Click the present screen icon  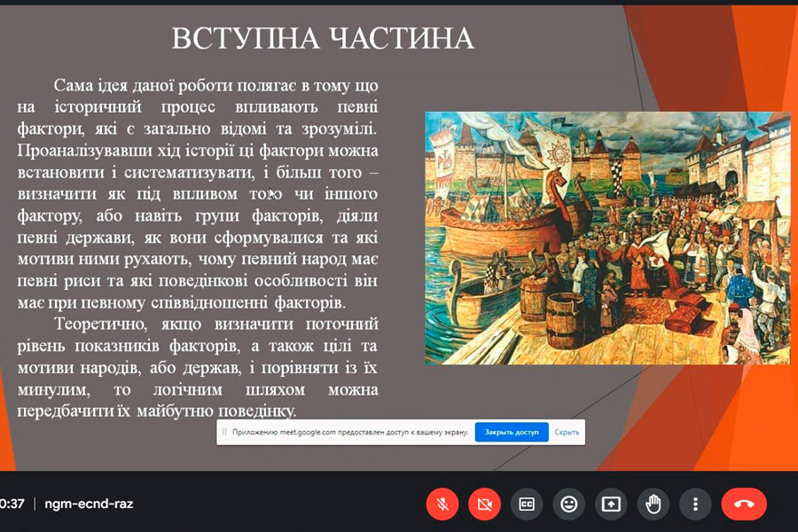611,504
